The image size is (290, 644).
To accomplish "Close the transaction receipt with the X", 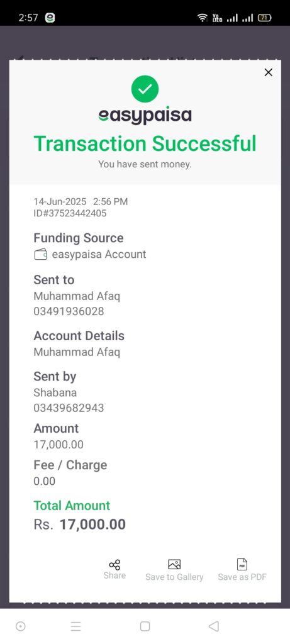I will click(x=268, y=72).
